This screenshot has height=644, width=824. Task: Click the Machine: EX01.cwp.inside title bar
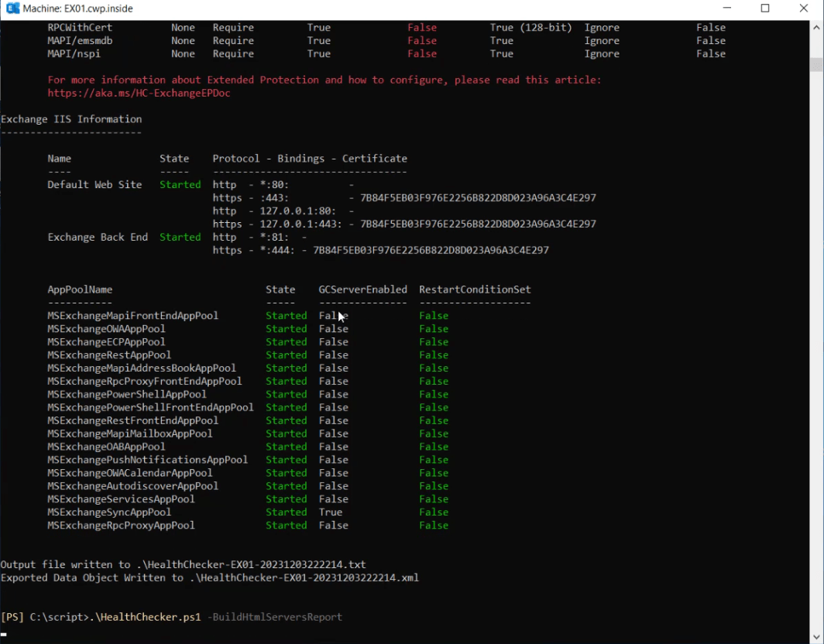click(x=77, y=9)
